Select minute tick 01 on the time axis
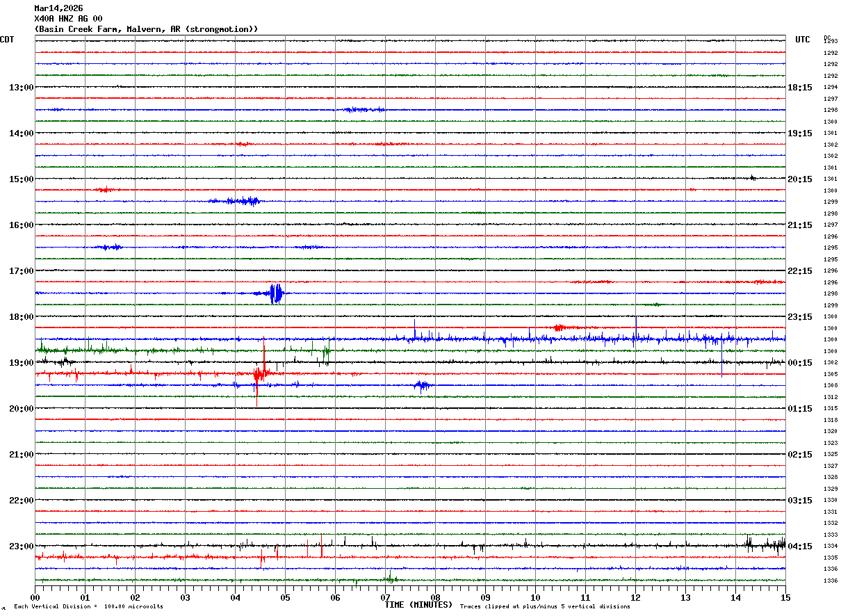Image resolution: width=841 pixels, height=616 pixels. 85,597
